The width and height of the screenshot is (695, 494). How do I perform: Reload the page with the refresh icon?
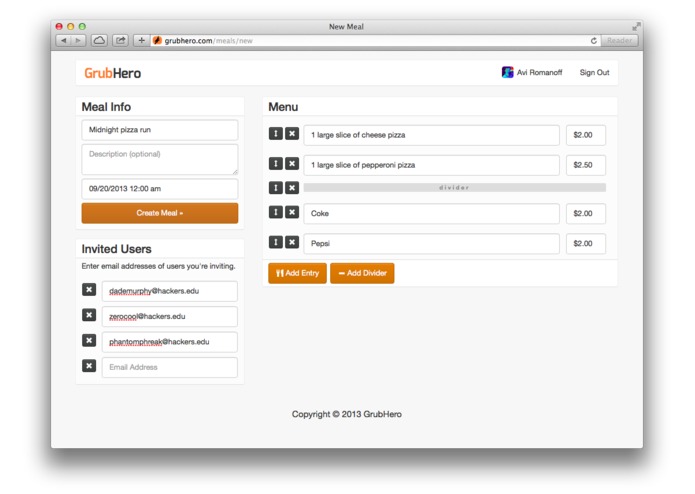(x=593, y=41)
